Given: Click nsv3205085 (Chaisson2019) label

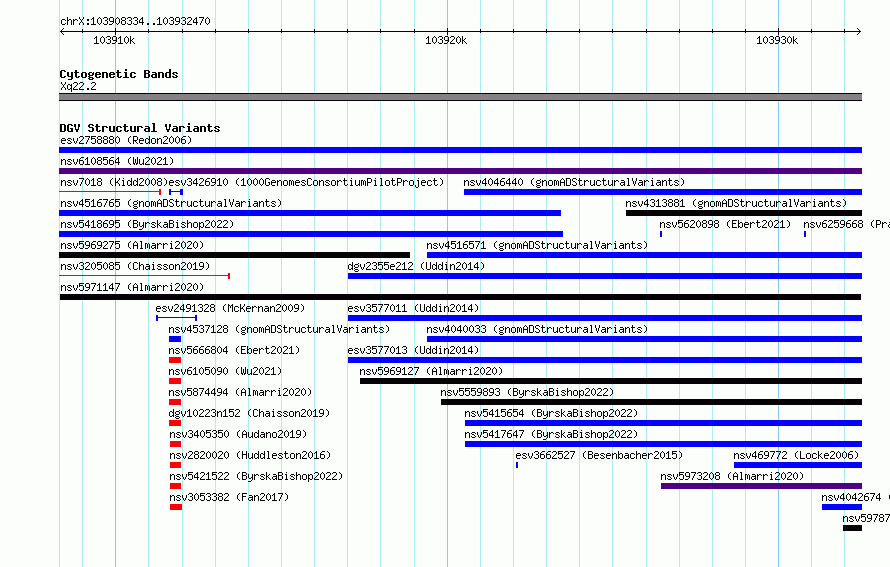Looking at the screenshot, I should point(135,266).
